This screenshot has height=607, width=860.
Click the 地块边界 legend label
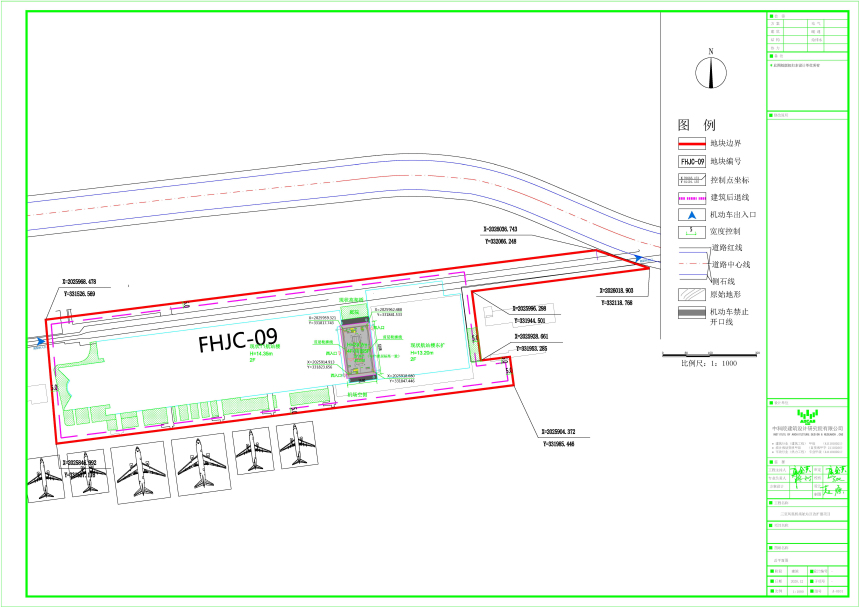(x=726, y=144)
